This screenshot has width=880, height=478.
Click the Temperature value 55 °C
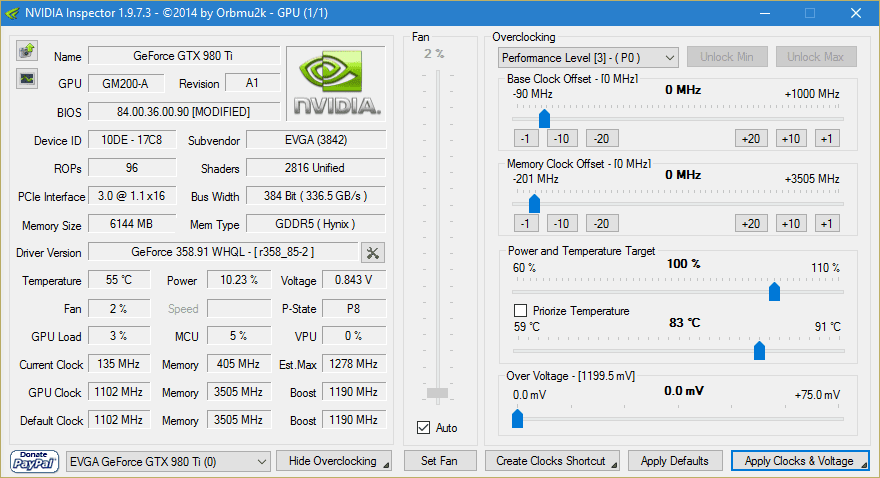tap(119, 280)
